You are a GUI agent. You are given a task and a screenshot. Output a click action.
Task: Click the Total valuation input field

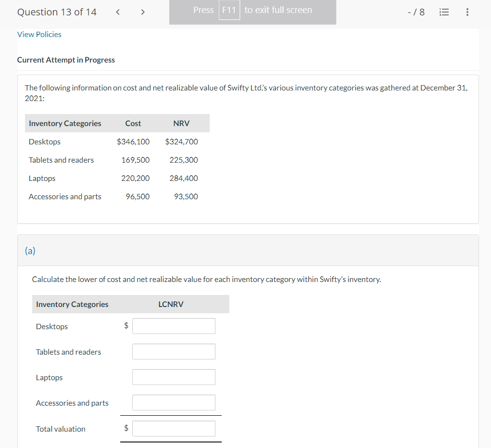pyautogui.click(x=174, y=429)
